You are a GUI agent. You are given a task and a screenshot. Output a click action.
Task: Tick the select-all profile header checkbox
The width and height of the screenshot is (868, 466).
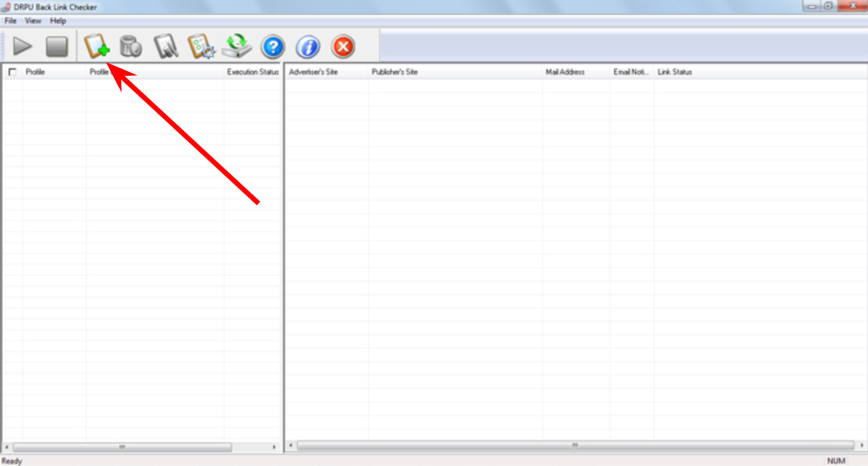tap(12, 72)
